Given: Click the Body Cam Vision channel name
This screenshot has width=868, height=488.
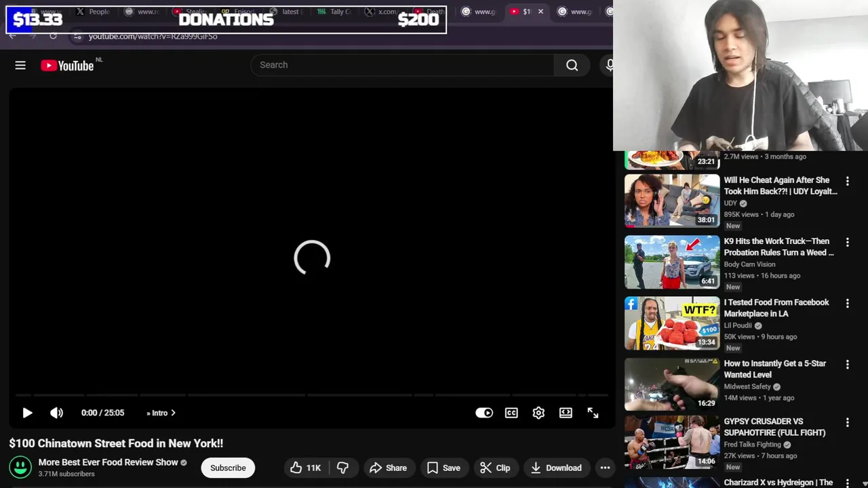Looking at the screenshot, I should tap(749, 264).
